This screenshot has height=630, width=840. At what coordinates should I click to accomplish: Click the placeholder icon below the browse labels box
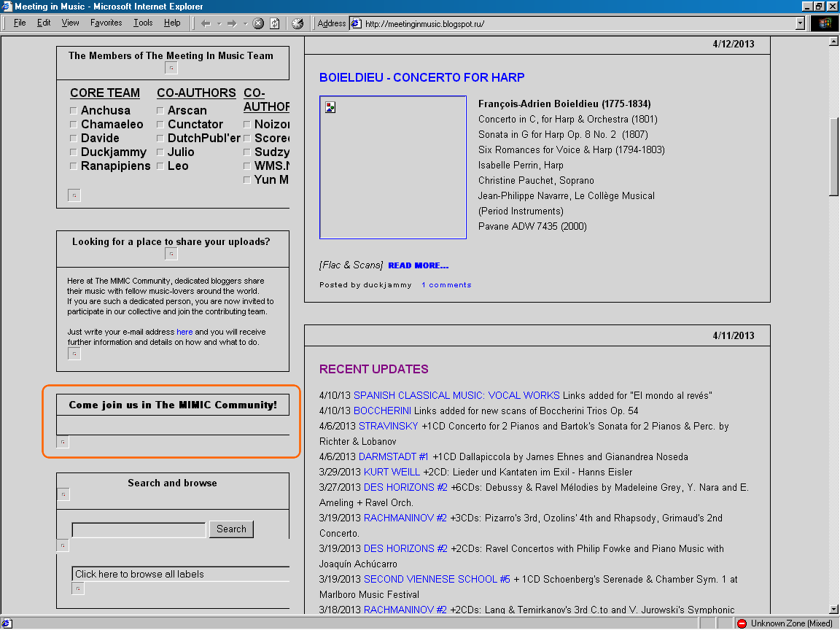coord(78,588)
